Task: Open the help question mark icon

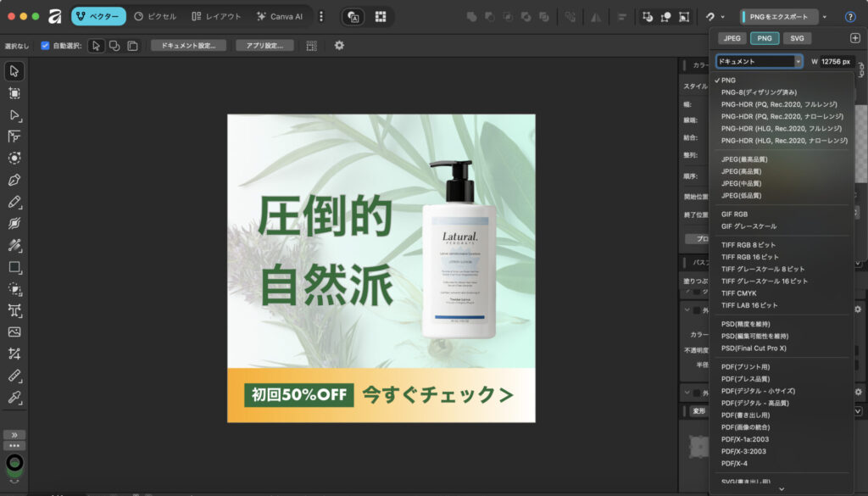Action: pyautogui.click(x=850, y=16)
